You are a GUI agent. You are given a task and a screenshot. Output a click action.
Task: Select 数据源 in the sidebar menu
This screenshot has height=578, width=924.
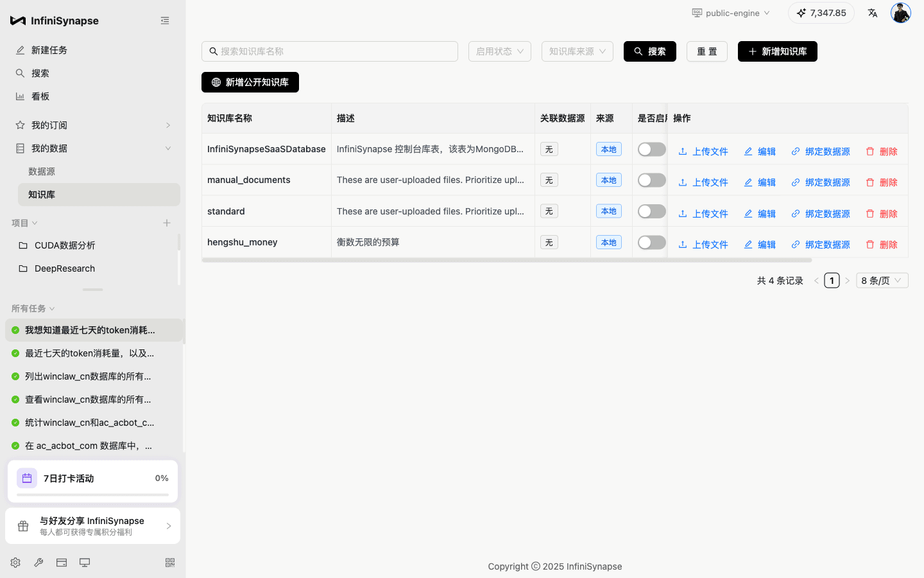[42, 171]
